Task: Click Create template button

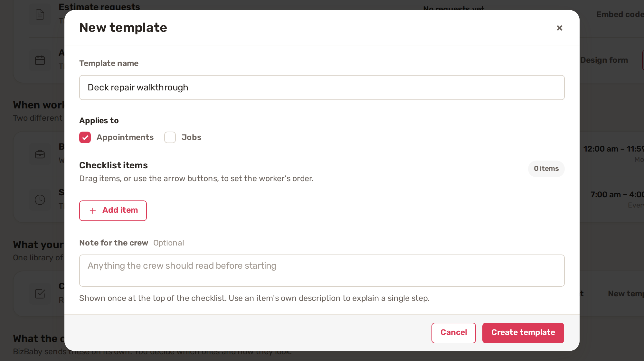Action: click(523, 333)
